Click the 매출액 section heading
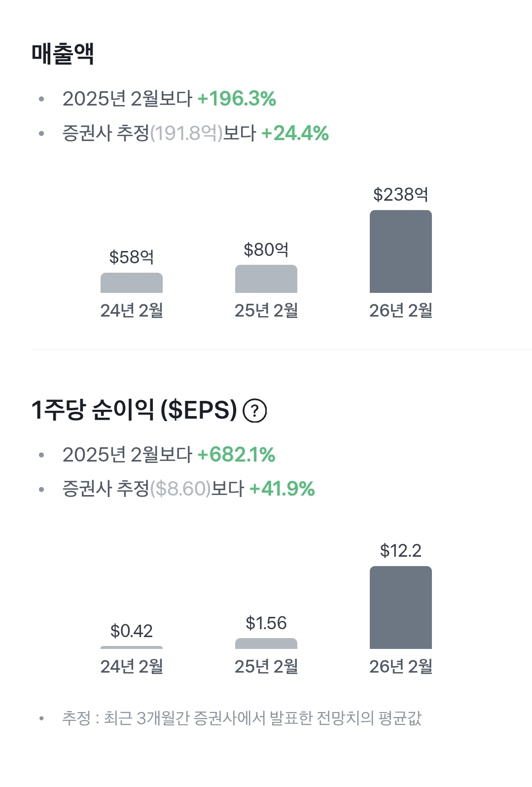Screen dimensions: 532x787 tap(63, 54)
